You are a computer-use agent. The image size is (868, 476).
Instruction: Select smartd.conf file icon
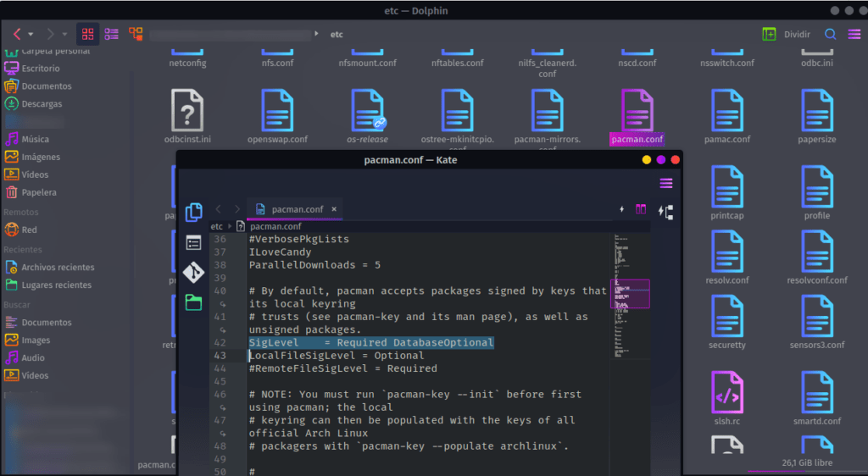[817, 392]
